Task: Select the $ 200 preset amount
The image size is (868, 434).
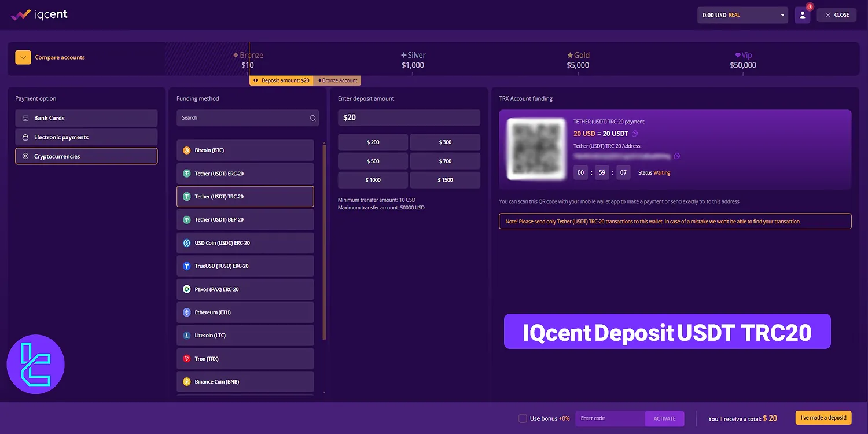Action: pyautogui.click(x=373, y=142)
